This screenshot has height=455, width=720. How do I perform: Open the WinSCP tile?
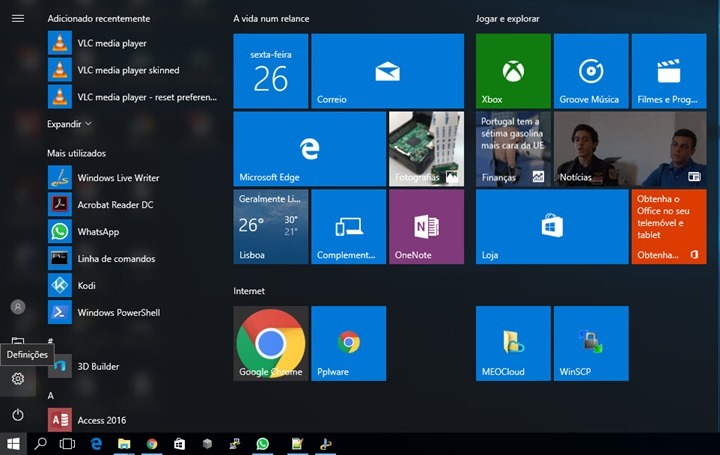click(590, 344)
